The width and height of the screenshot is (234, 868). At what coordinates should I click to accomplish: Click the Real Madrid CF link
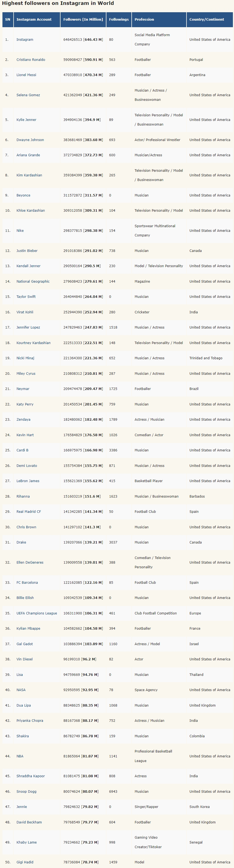[x=29, y=511]
